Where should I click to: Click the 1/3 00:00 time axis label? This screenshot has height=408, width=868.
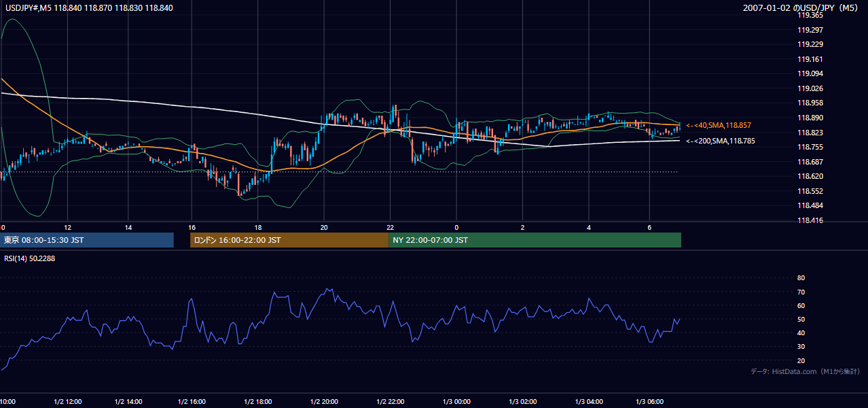pyautogui.click(x=456, y=402)
